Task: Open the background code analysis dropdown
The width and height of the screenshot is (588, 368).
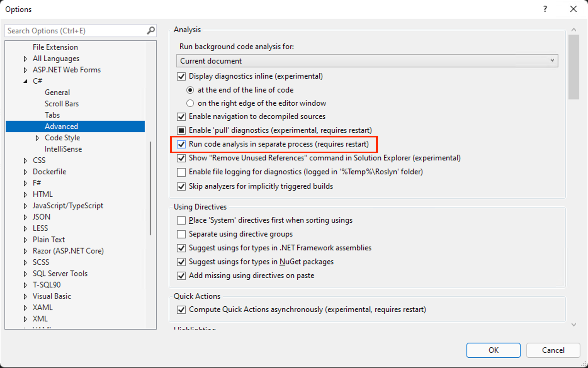Action: (x=367, y=61)
